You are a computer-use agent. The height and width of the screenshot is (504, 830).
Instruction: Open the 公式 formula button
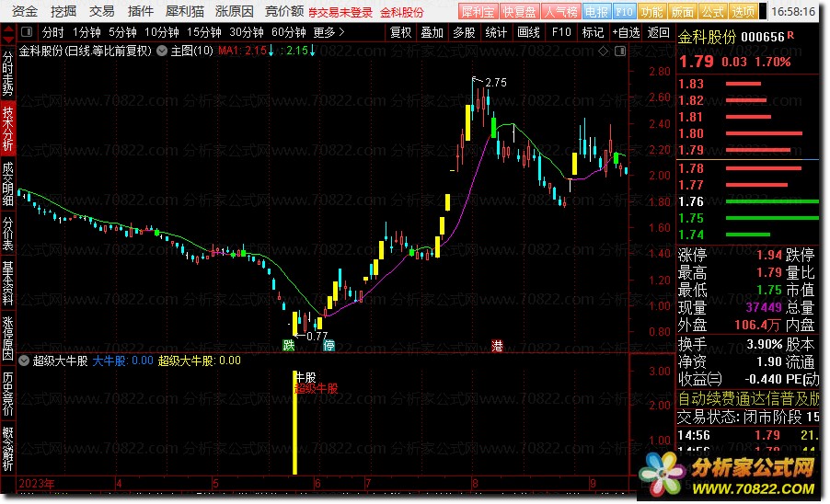(x=713, y=12)
